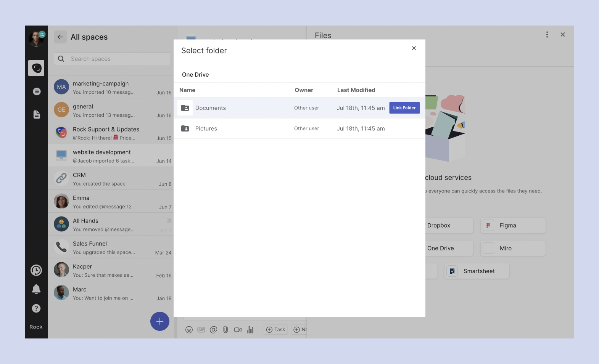Click the back arrow next to All spaces
599x364 pixels.
60,37
